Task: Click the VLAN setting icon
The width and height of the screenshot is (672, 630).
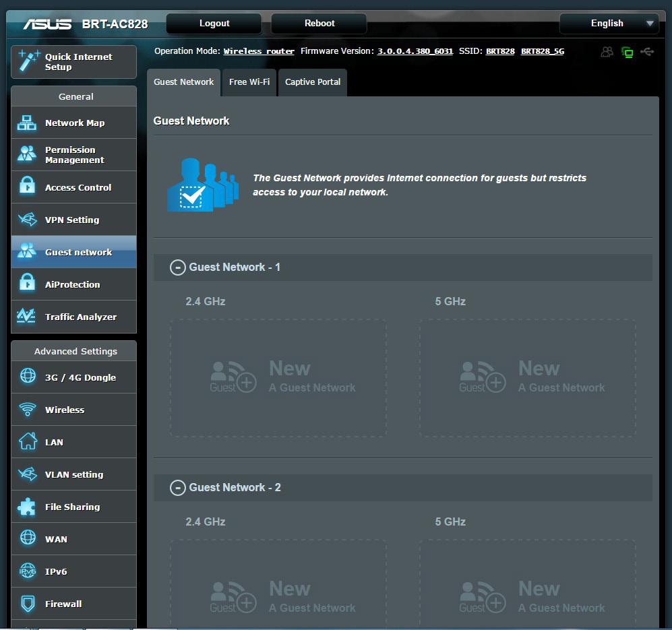Action: pyautogui.click(x=28, y=474)
